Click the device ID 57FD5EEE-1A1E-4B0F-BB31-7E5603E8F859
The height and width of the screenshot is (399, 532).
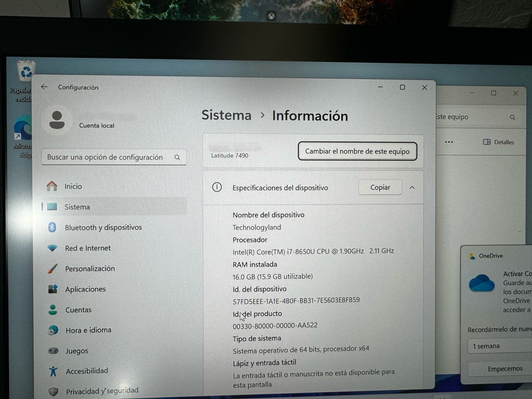pyautogui.click(x=296, y=301)
